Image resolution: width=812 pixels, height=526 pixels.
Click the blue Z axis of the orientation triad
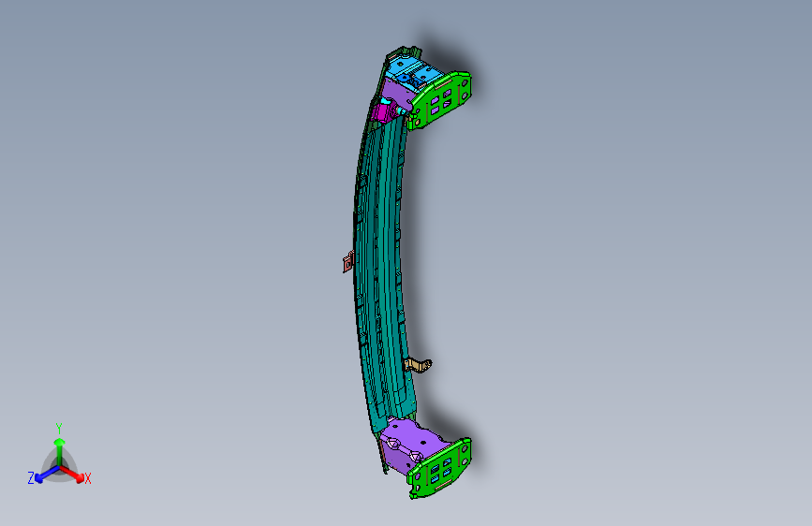[x=46, y=475]
